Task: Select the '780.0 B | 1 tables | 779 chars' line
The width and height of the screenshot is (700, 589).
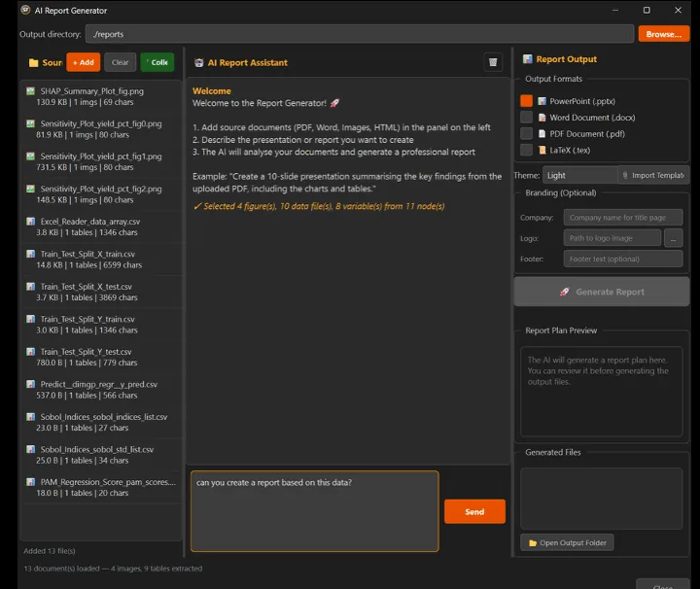Action: [87, 363]
